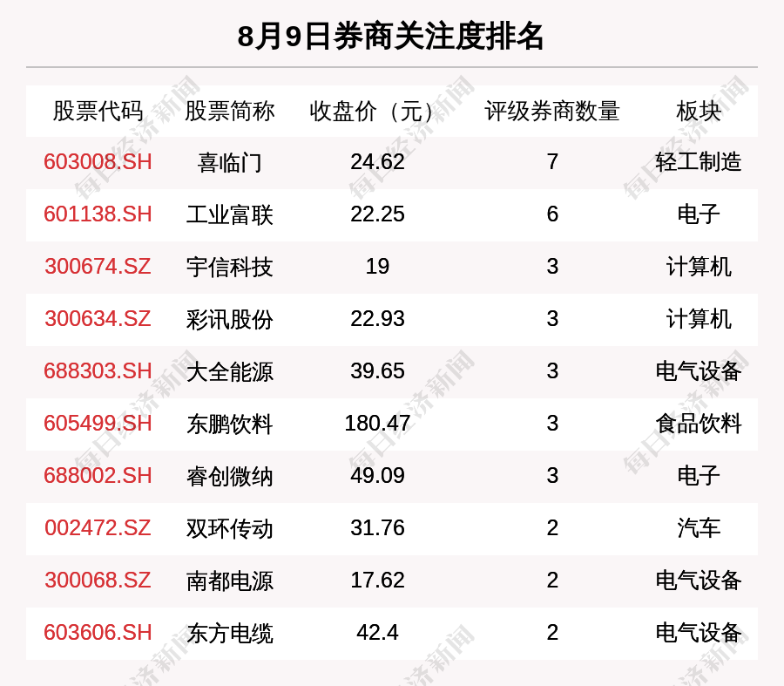Click broker count 3 for 睿创微纳
This screenshot has height=686, width=784.
552,475
